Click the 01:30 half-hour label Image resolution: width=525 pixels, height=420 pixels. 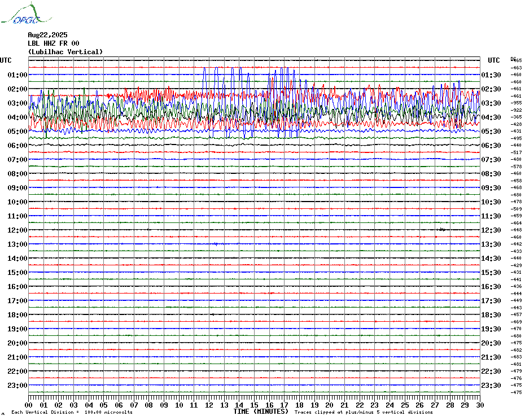coord(491,75)
